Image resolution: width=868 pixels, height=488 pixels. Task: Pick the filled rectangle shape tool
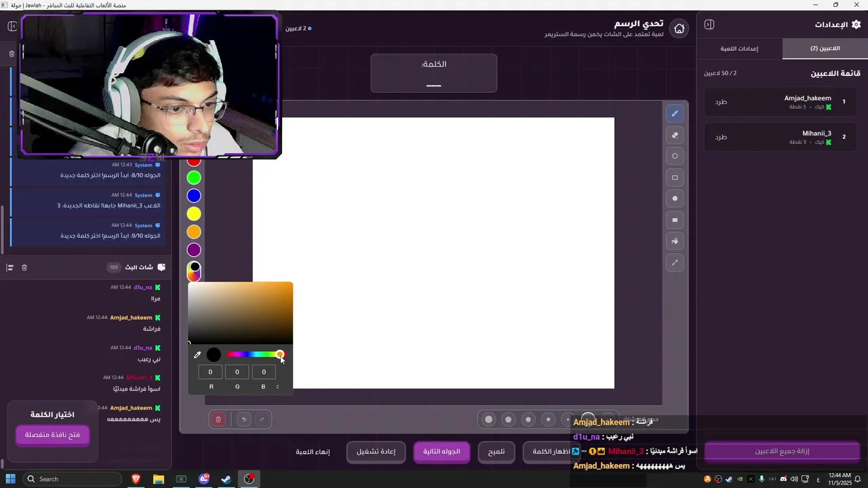coord(675,220)
